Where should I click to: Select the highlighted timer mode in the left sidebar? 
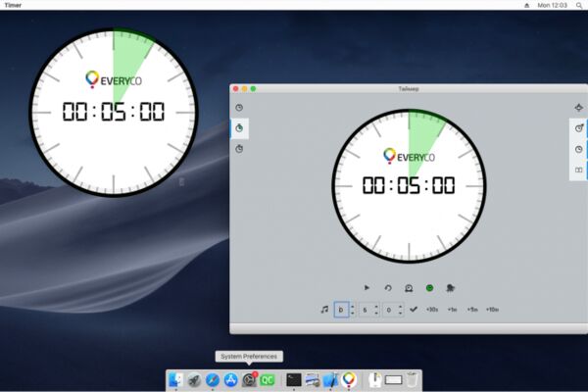click(239, 128)
